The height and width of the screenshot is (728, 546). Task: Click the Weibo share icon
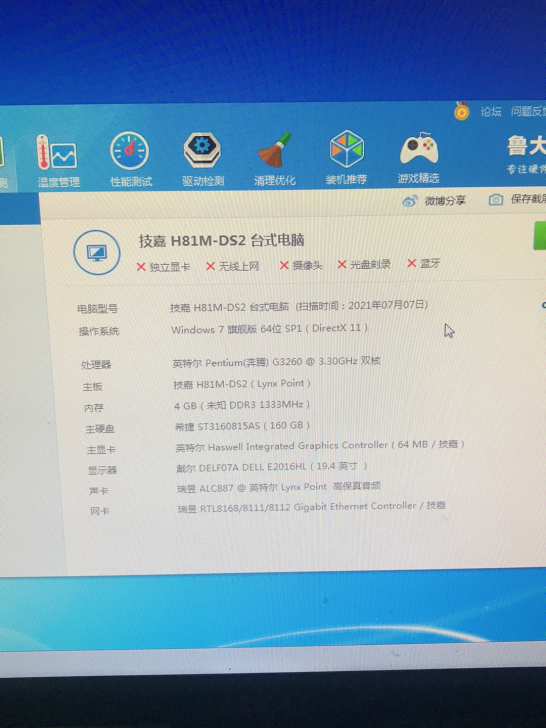(410, 201)
